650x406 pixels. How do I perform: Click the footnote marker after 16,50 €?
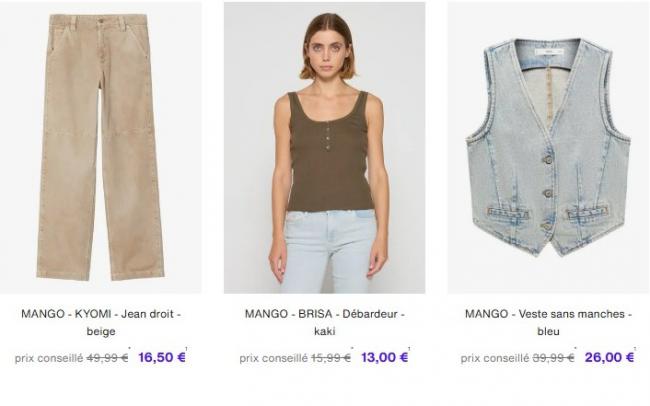[x=186, y=348]
